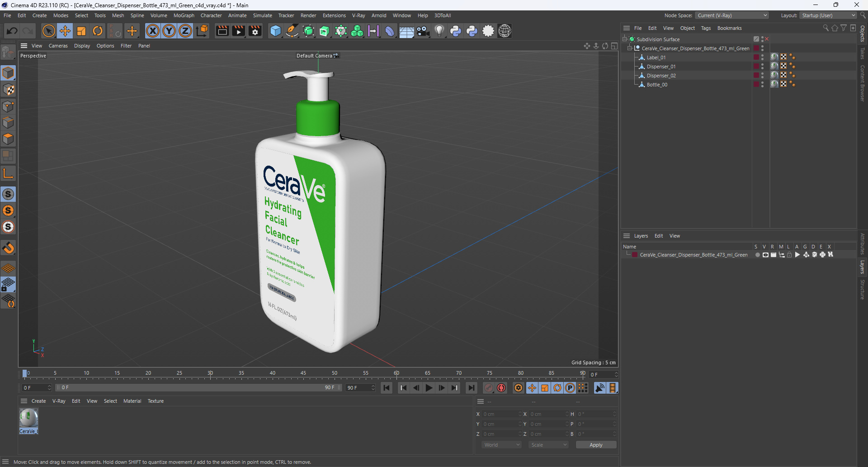Toggle Bottle_00 visibility dots

pyautogui.click(x=762, y=85)
